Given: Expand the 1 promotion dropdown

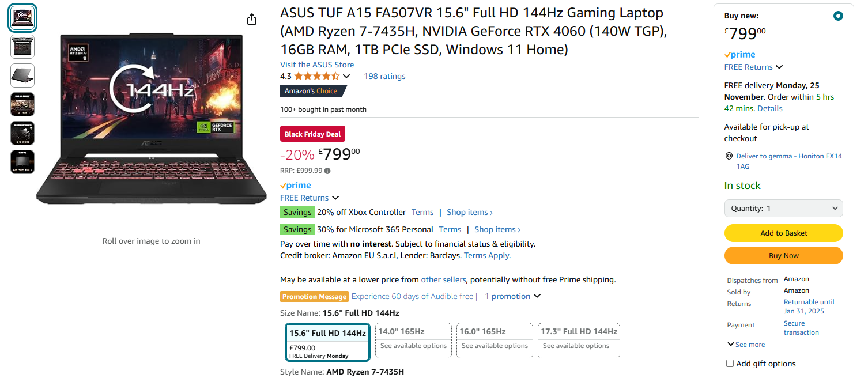Looking at the screenshot, I should pos(512,296).
